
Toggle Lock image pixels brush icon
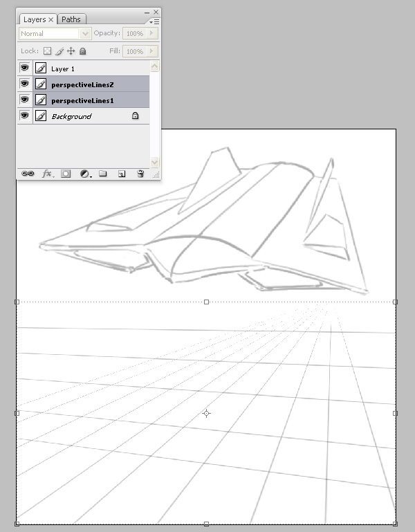[59, 51]
